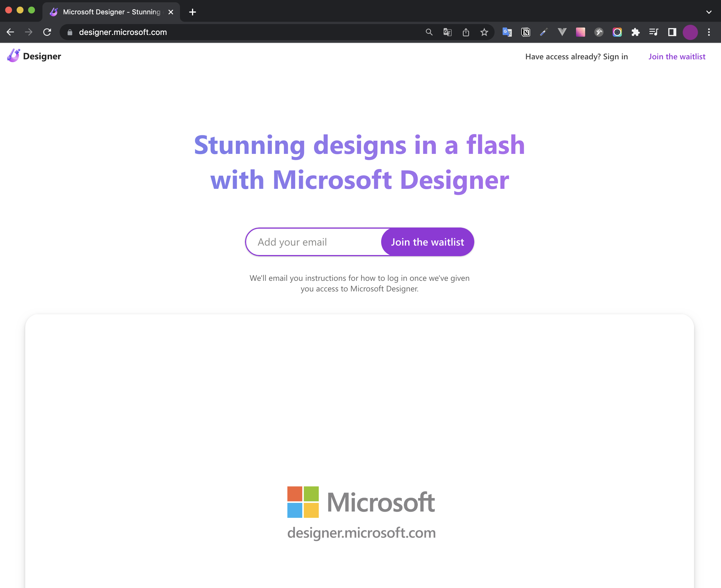Viewport: 721px width, 588px height.
Task: Click the eyedropper color picker extension
Action: (x=544, y=32)
